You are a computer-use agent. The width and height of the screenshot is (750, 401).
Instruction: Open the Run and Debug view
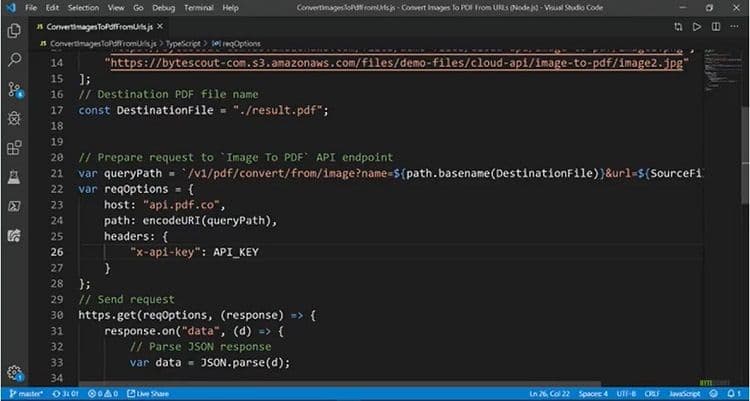(14, 118)
